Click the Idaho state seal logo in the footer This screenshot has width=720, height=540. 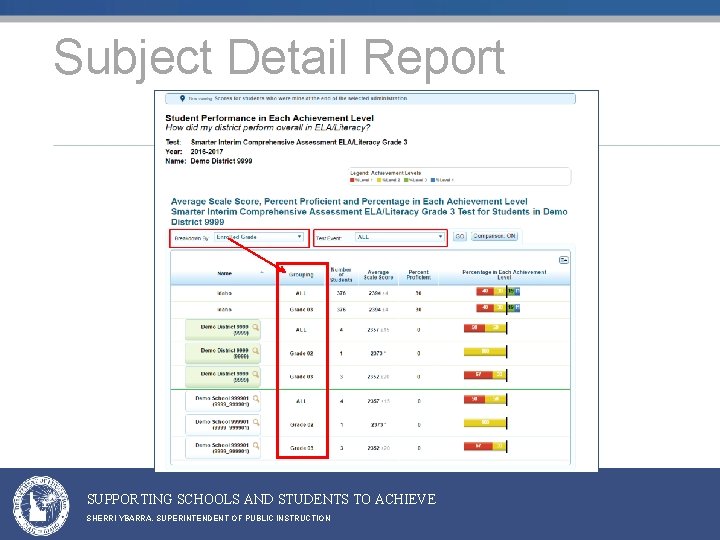click(41, 506)
